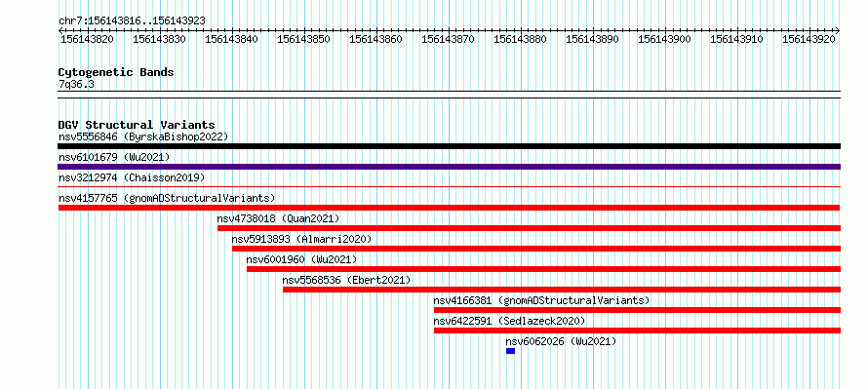Click red bar under nsv6422591

click(x=637, y=331)
